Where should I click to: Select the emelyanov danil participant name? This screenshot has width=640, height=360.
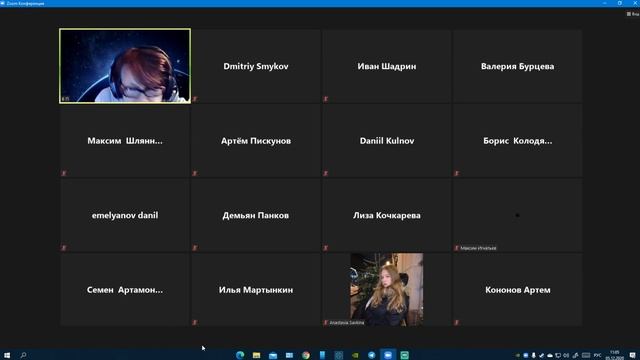(x=125, y=215)
